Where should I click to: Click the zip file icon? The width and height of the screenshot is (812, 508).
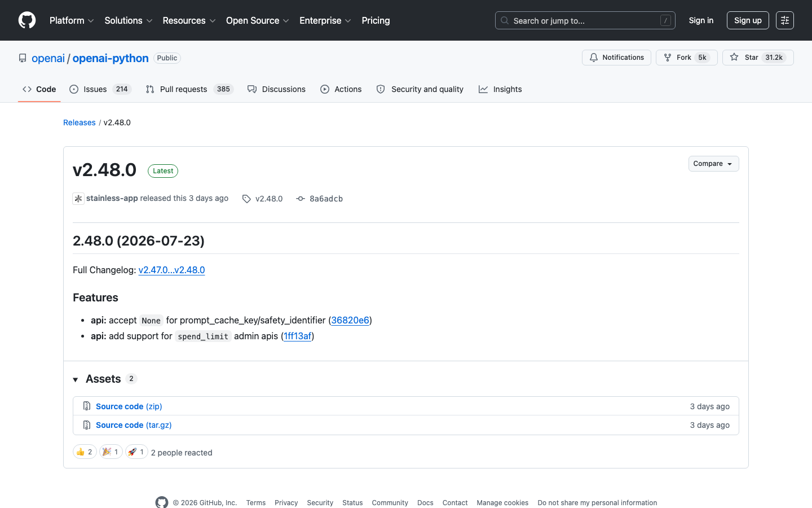(87, 406)
